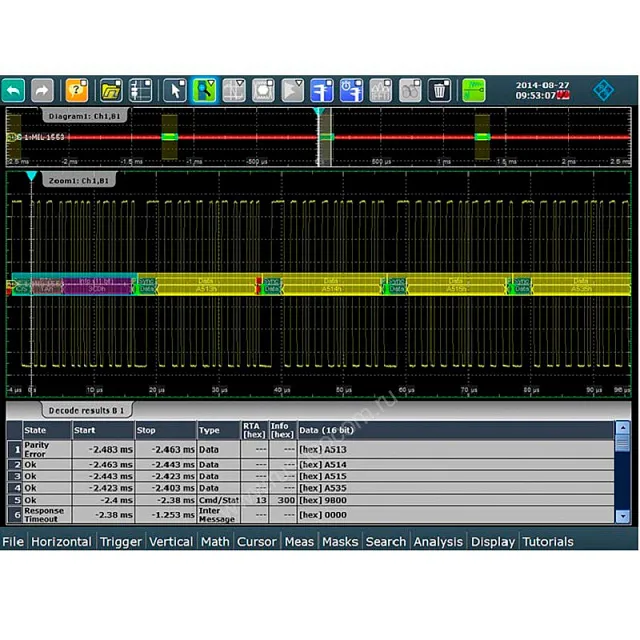Click the Redo arrow in toolbar
The image size is (640, 640).
[43, 90]
